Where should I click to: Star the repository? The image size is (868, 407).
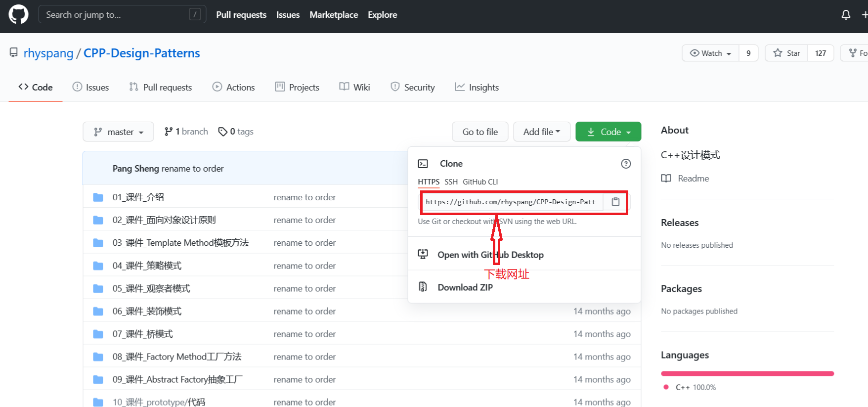[786, 53]
